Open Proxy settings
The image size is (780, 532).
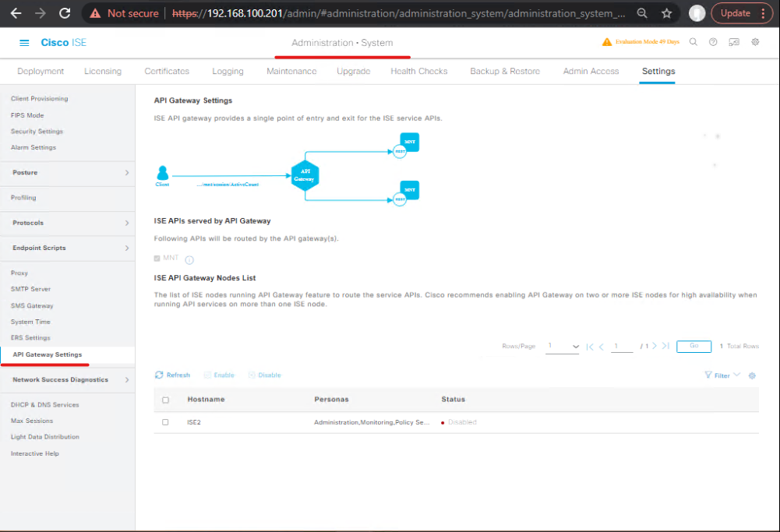tap(19, 273)
